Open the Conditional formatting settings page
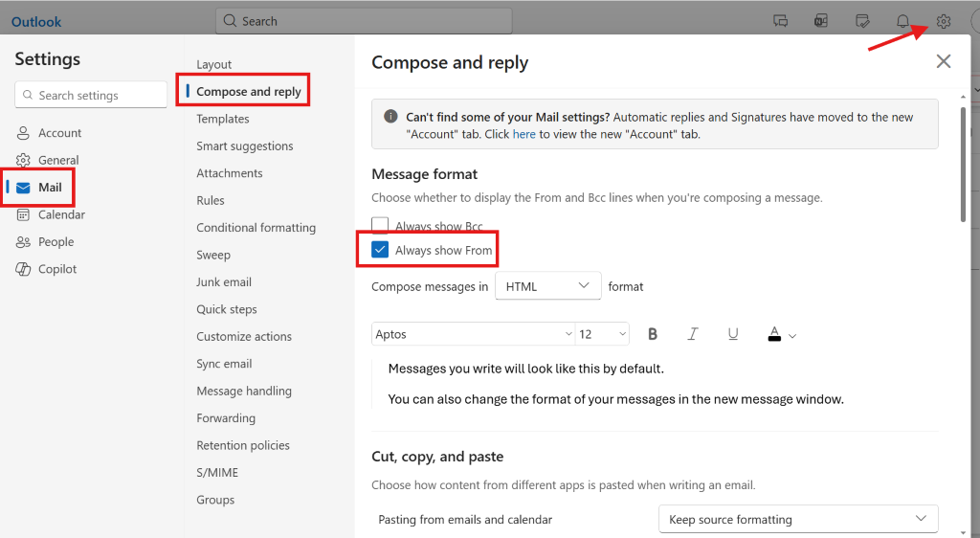The image size is (980, 538). 256,228
